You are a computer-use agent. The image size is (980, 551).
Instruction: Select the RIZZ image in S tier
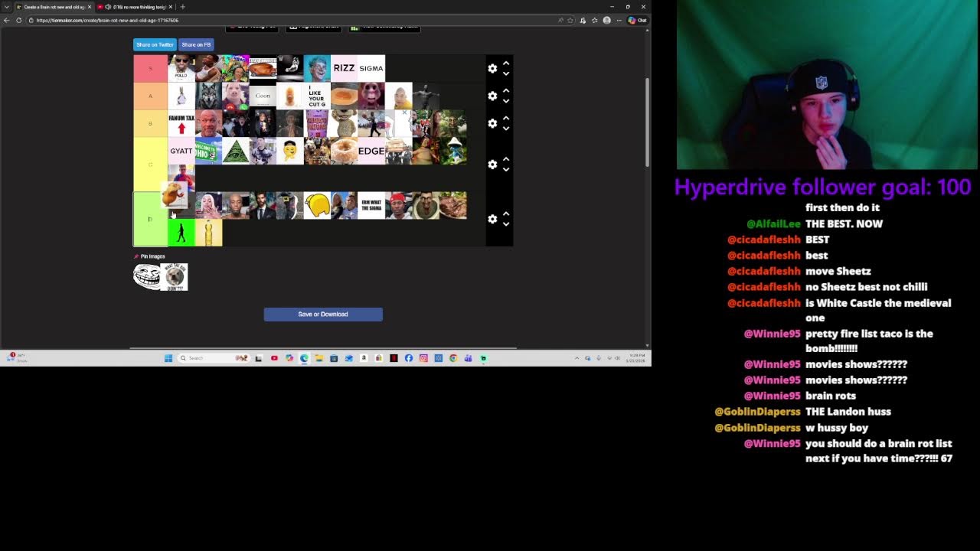[344, 68]
